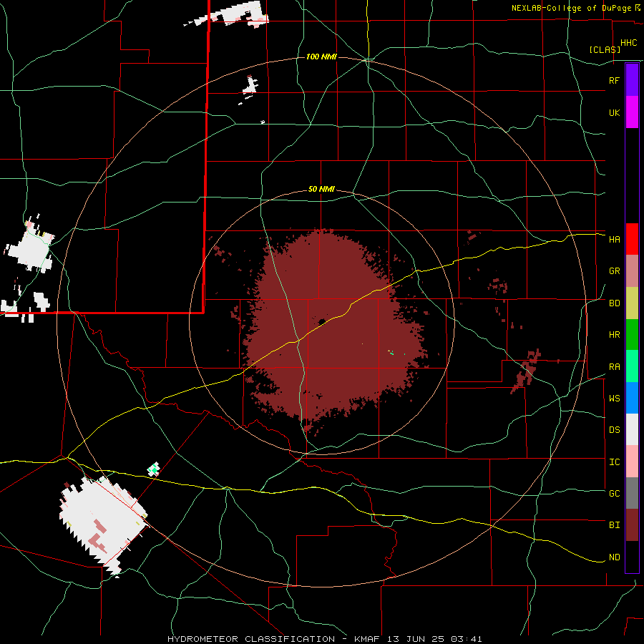Click the RA legend label
The image size is (644, 644).
tap(614, 367)
